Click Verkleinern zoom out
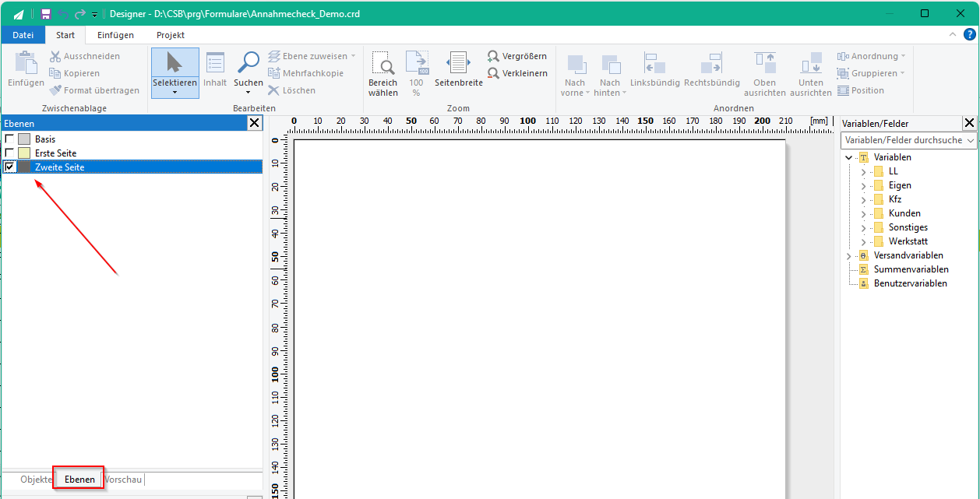980x499 pixels. (x=518, y=73)
